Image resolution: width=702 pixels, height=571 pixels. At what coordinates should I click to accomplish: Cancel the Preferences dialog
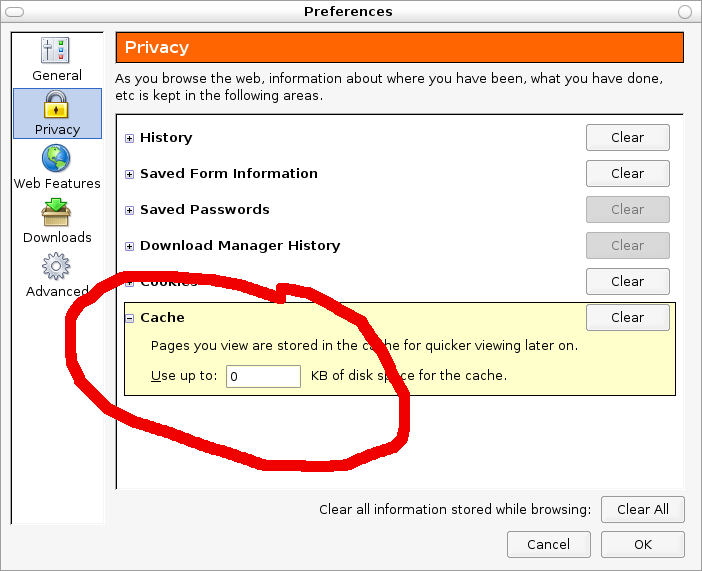tap(548, 545)
